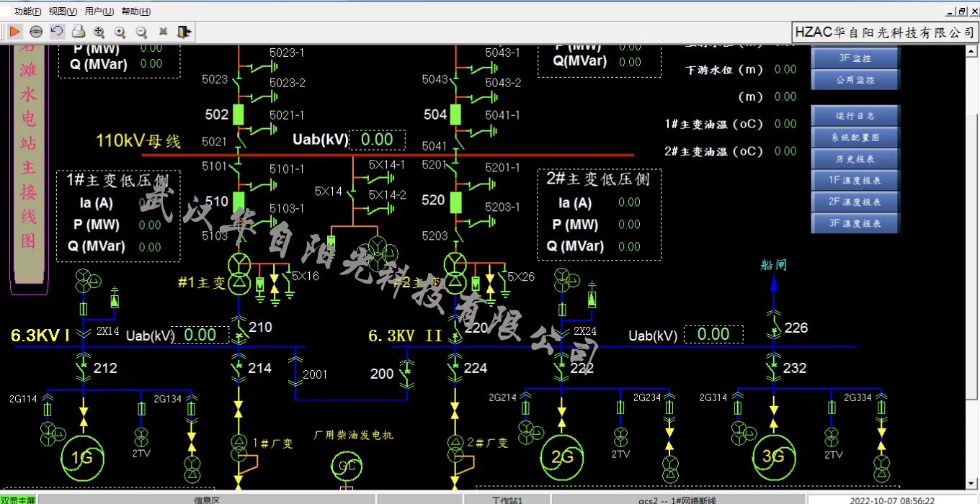Toggle the green 504 circuit breaker
The image size is (980, 504).
point(455,114)
